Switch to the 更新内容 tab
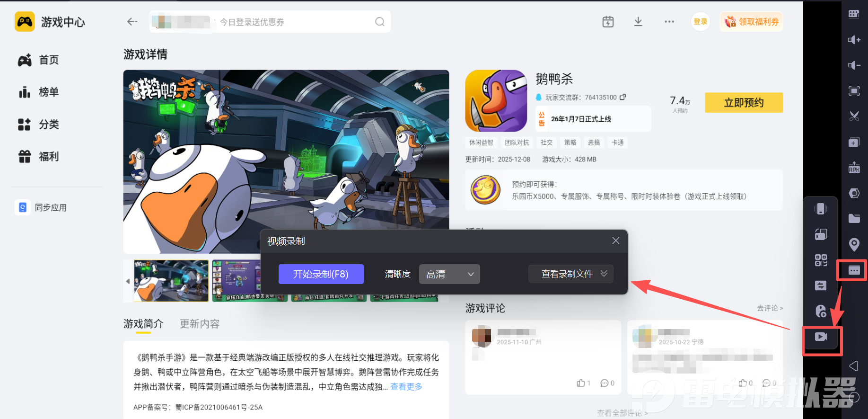 coord(200,324)
